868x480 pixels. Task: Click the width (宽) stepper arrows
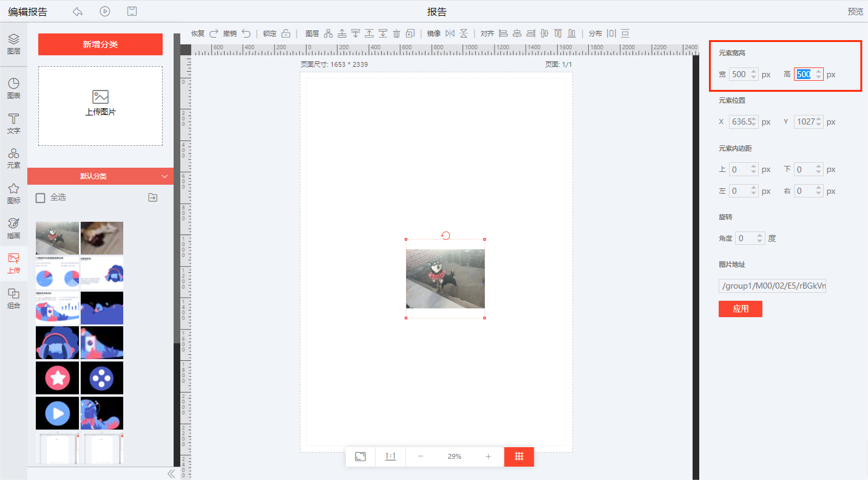(x=754, y=74)
